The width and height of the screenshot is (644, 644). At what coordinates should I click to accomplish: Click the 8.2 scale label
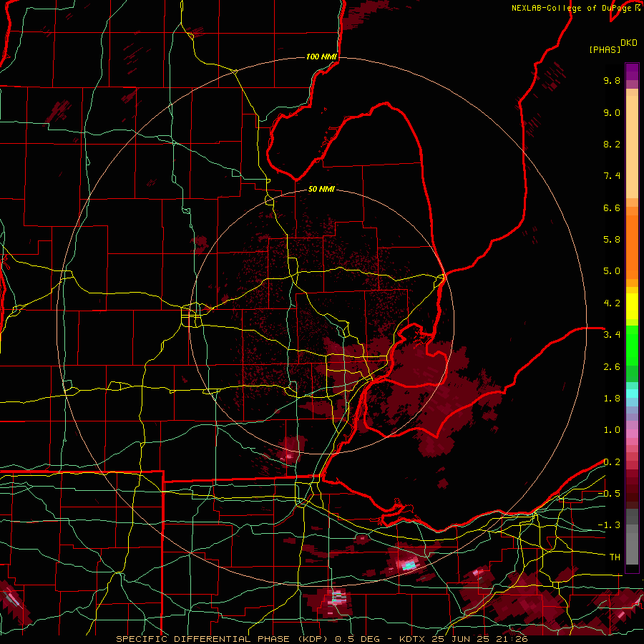(612, 144)
